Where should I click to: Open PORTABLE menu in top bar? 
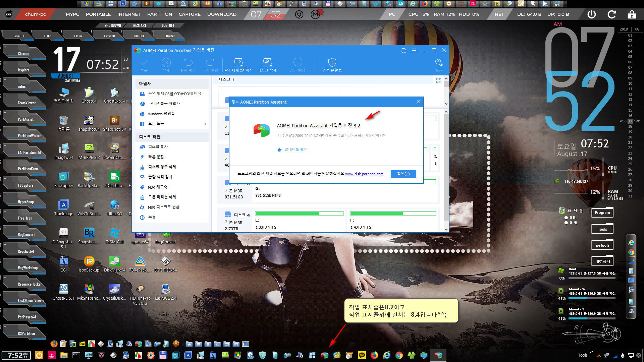98,14
